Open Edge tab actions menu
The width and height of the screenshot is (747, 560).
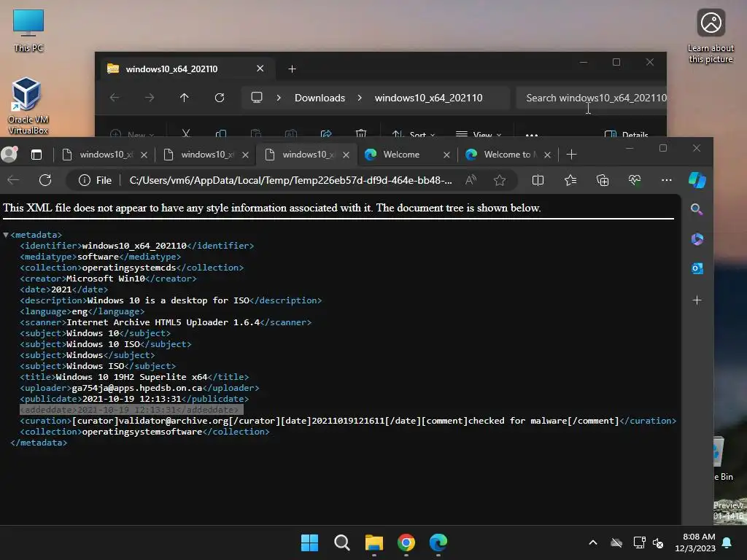[36, 155]
